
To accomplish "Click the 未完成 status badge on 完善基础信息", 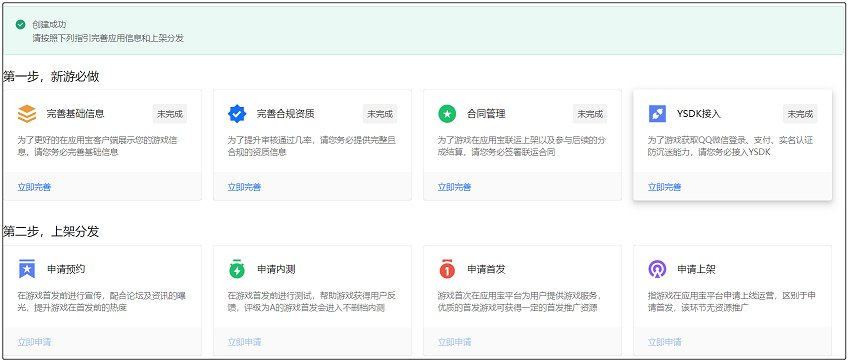I will pos(170,114).
